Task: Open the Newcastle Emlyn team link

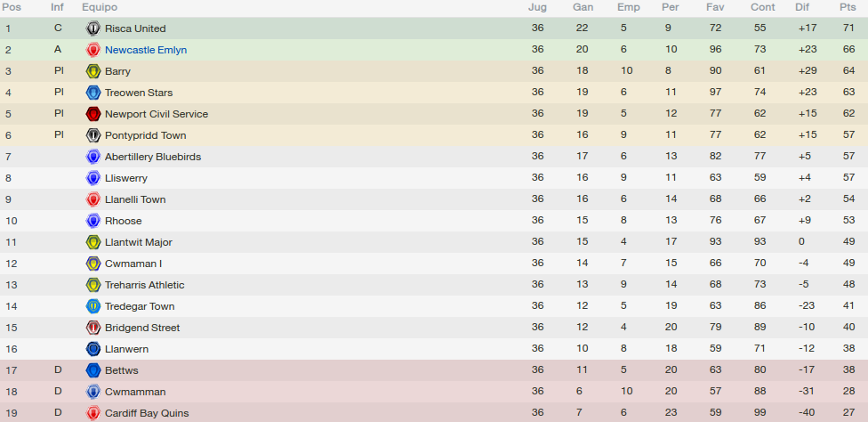Action: tap(146, 50)
